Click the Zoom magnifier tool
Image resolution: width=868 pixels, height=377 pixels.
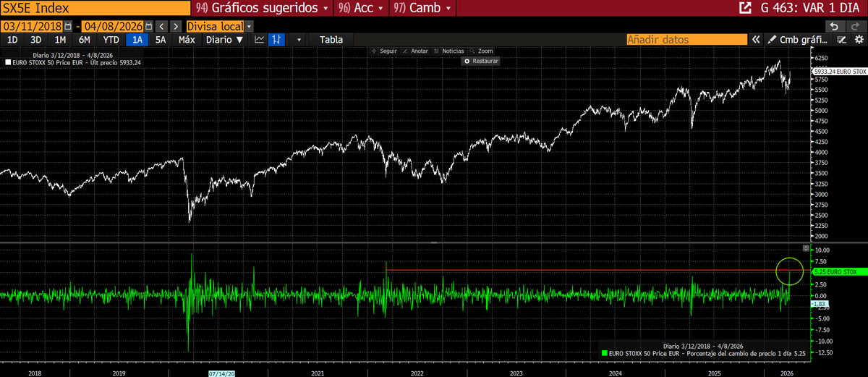tap(481, 51)
